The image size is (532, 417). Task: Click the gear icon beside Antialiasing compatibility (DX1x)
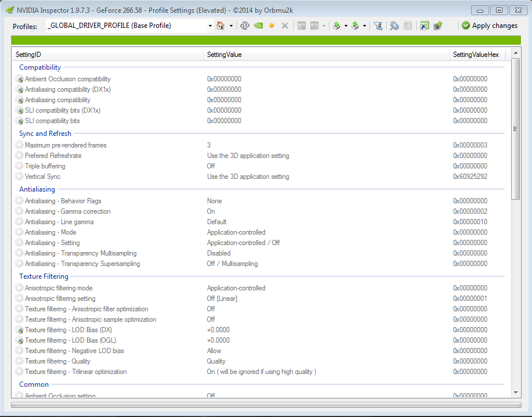(x=20, y=89)
